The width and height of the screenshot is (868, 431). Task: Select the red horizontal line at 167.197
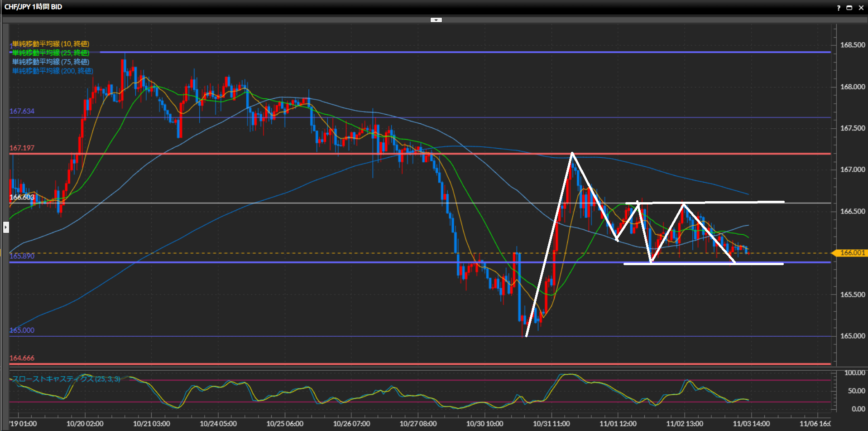pos(272,154)
